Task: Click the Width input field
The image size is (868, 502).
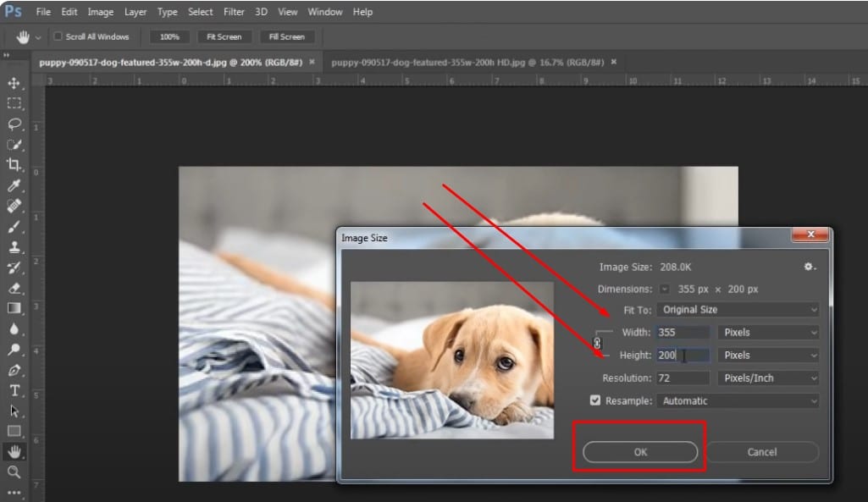Action: (683, 333)
